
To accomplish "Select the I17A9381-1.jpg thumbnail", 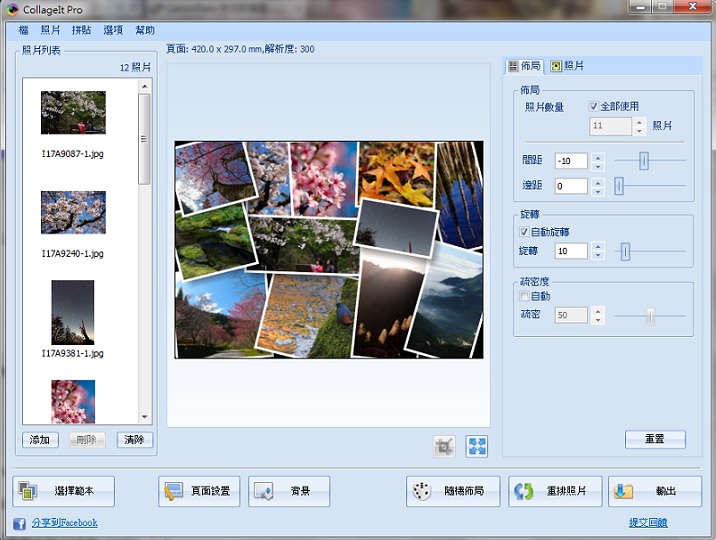I will point(73,312).
